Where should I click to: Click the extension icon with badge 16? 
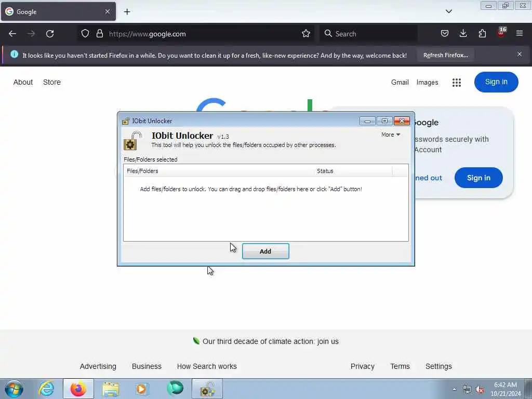point(501,33)
